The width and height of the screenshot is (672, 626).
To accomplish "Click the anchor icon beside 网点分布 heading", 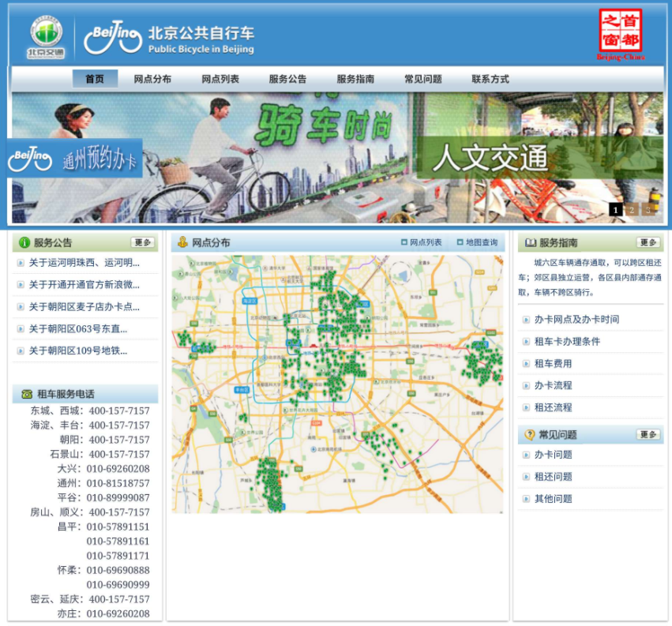I will pos(183,242).
